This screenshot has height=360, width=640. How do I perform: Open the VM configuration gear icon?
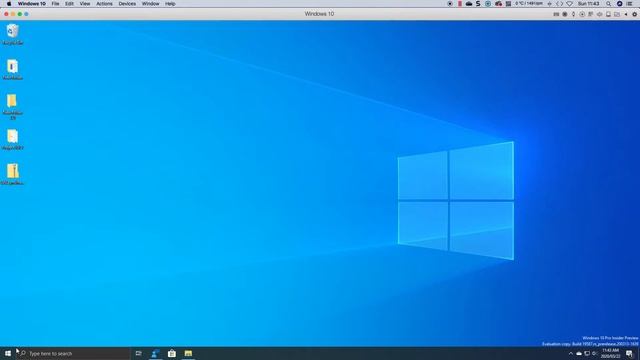634,14
